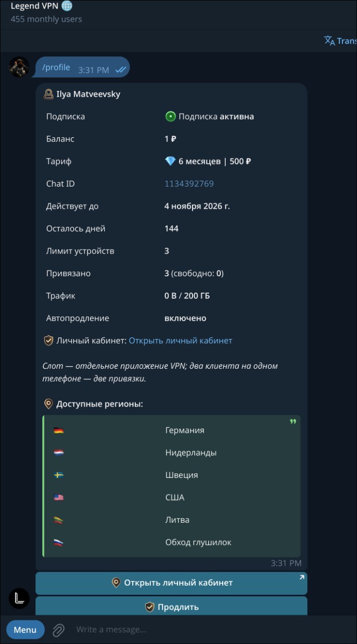Click the globe icon beside Legend VPN title
Image resolution: width=357 pixels, height=644 pixels.
click(67, 6)
